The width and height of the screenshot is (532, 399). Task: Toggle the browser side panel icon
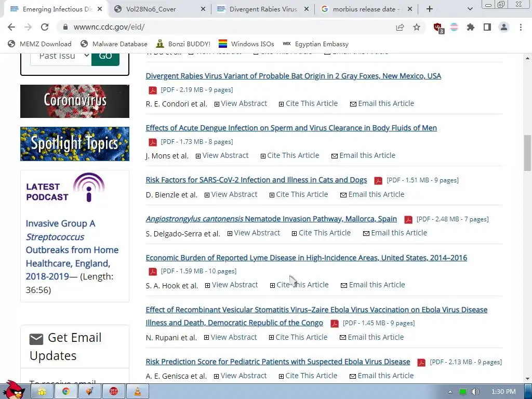click(x=487, y=27)
